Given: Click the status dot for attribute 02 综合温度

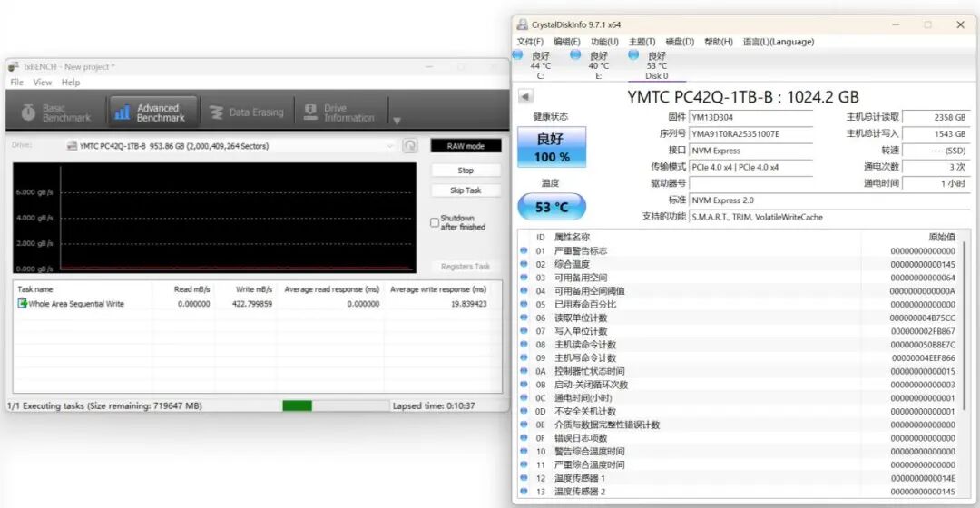Looking at the screenshot, I should coord(524,264).
